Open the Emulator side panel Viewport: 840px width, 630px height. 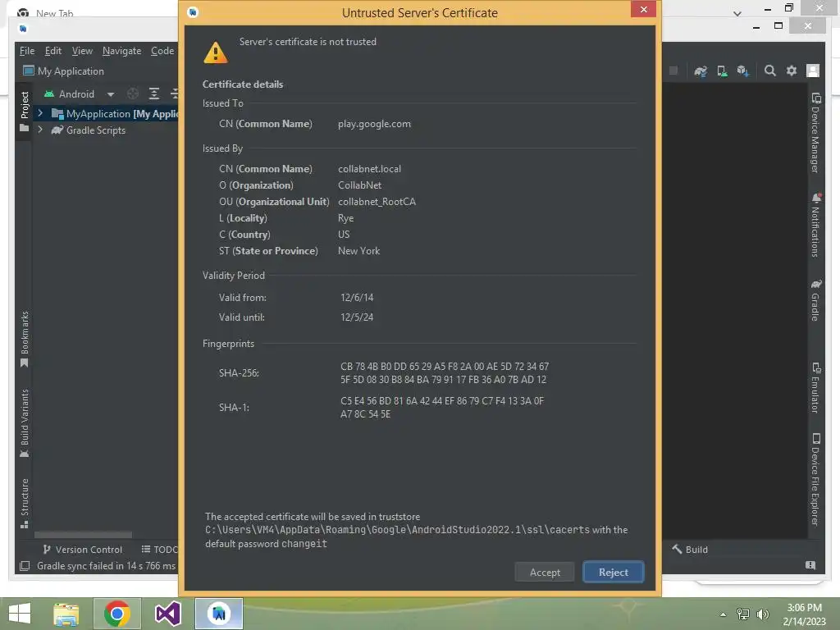click(815, 388)
